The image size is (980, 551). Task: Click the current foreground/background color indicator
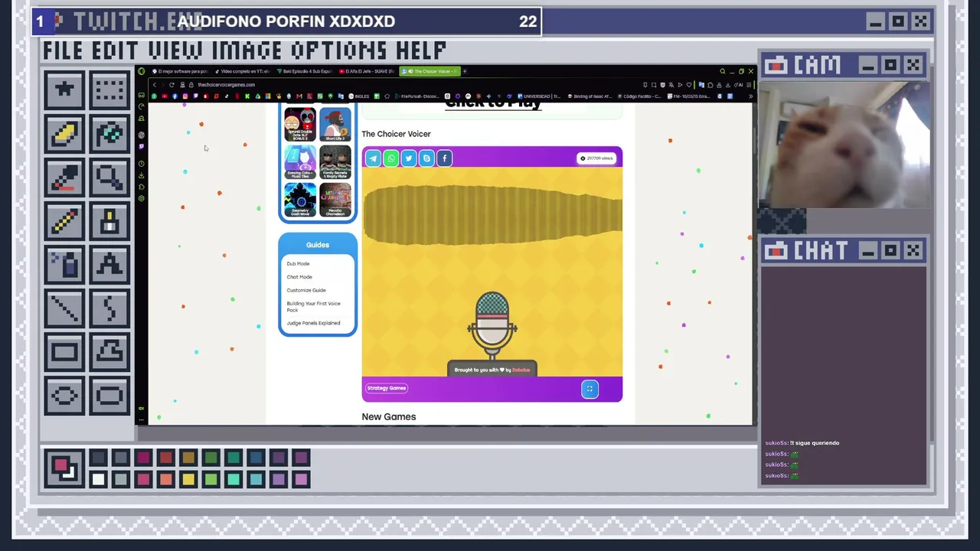(63, 468)
